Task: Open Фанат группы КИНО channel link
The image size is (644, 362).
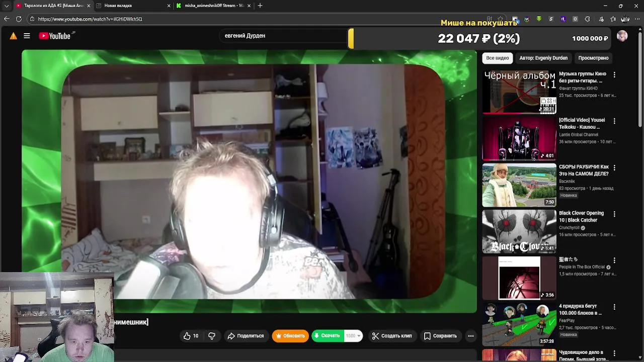Action: [x=578, y=88]
